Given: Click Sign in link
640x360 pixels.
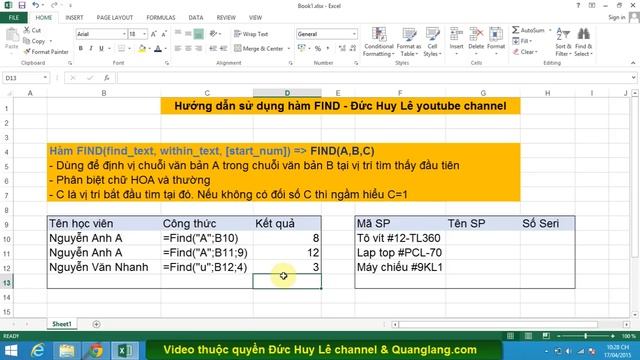Looking at the screenshot, I should (x=617, y=18).
